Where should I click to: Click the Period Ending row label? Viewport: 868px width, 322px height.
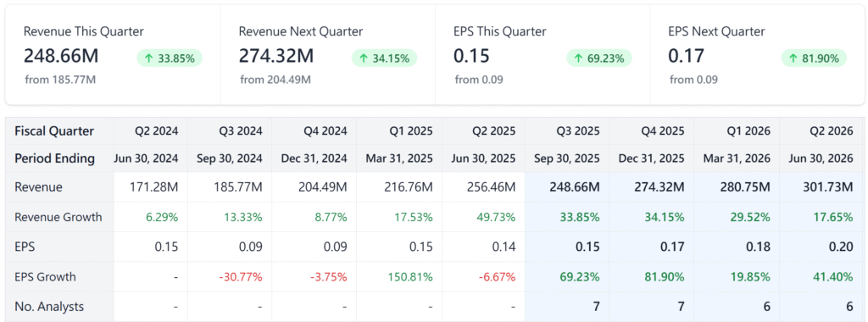[x=55, y=158]
